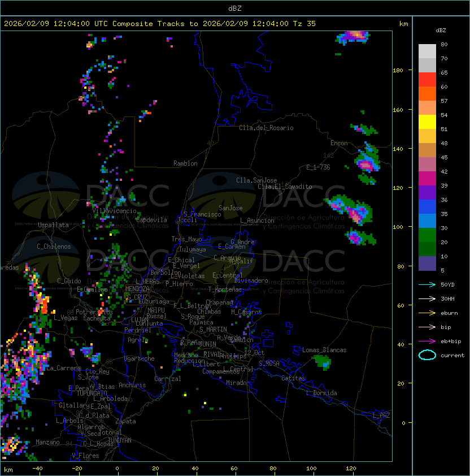The width and height of the screenshot is (470, 476).
Task: Click the 'Clla.SanJose' map label
Action: point(256,180)
